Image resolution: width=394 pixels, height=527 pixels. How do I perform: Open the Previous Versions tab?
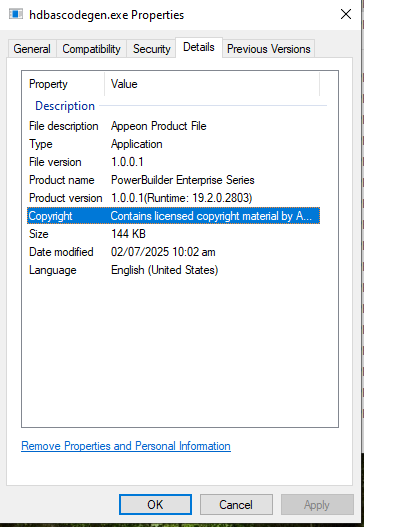[269, 49]
